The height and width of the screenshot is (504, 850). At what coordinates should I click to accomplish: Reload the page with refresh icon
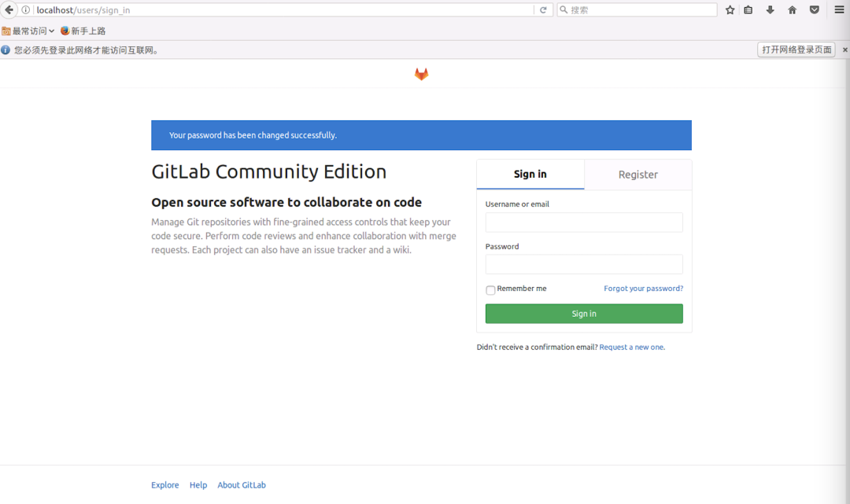pos(543,9)
